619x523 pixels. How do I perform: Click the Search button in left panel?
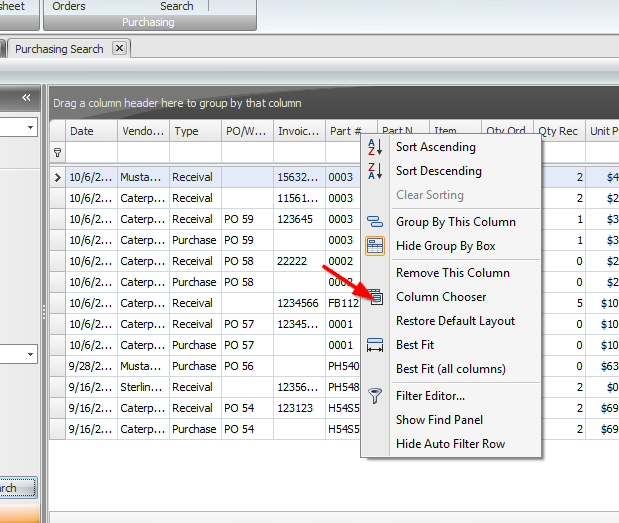[x=18, y=488]
